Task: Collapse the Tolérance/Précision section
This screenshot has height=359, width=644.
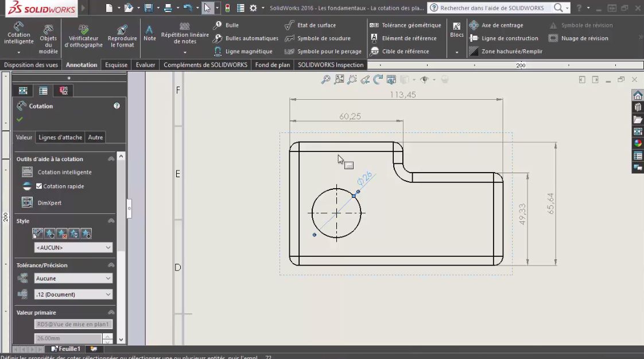Action: tap(111, 265)
